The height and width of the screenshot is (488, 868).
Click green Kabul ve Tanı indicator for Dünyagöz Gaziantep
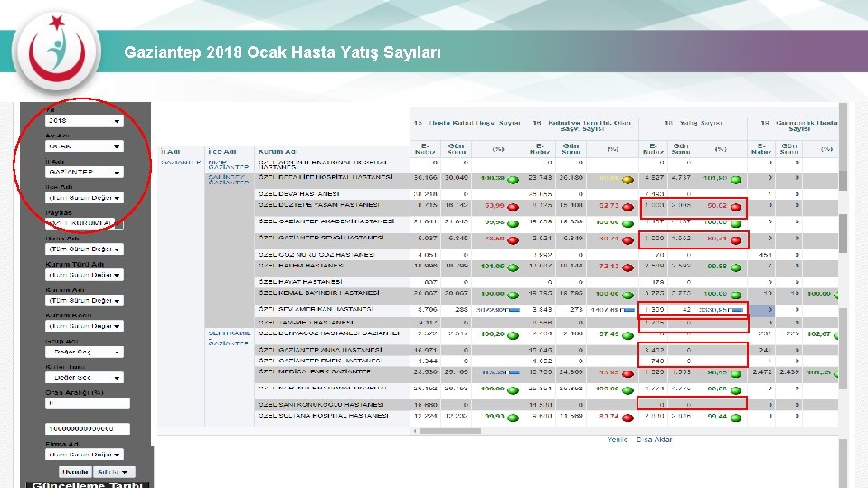tap(627, 335)
